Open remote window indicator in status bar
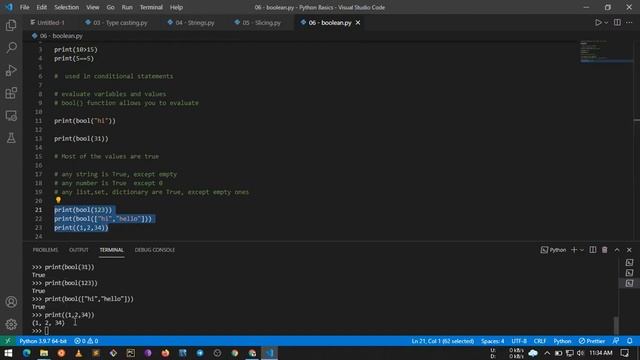 [7, 341]
